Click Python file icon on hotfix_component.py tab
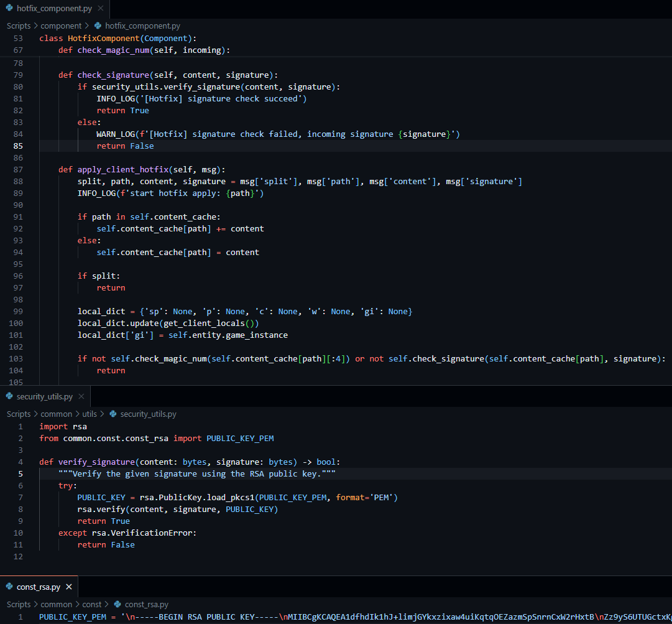The width and height of the screenshot is (672, 624). coord(9,8)
